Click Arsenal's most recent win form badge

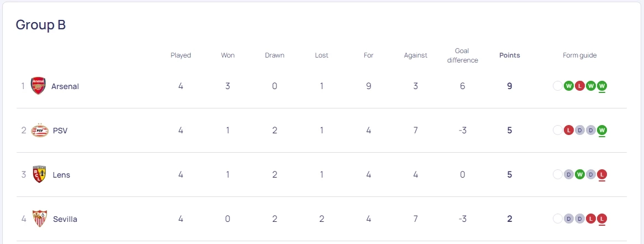pos(602,86)
